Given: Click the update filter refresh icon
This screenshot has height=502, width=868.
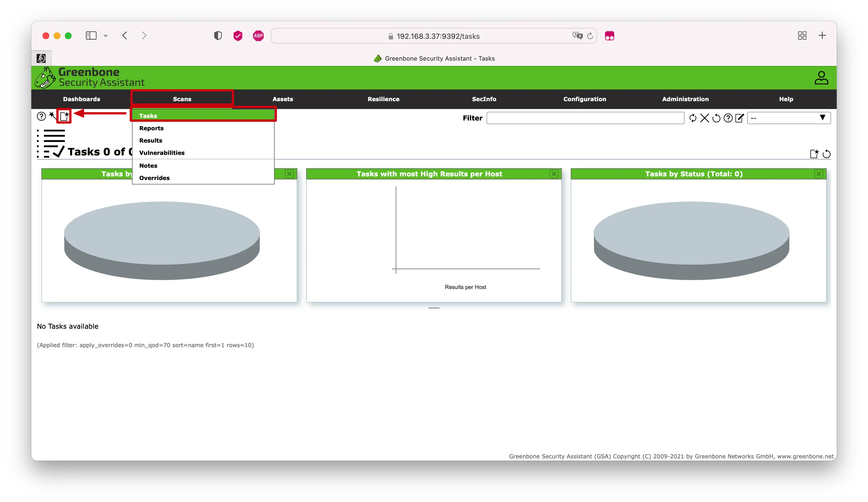Looking at the screenshot, I should tap(693, 118).
